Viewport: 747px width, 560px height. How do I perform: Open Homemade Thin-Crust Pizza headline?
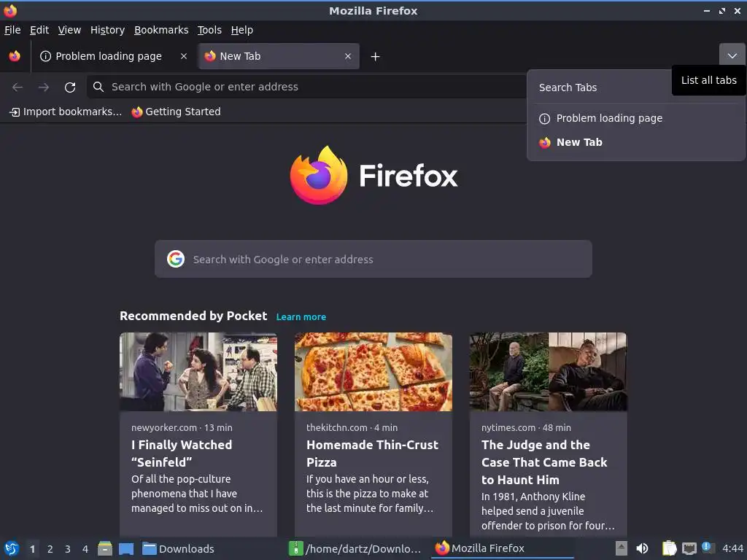pyautogui.click(x=372, y=454)
